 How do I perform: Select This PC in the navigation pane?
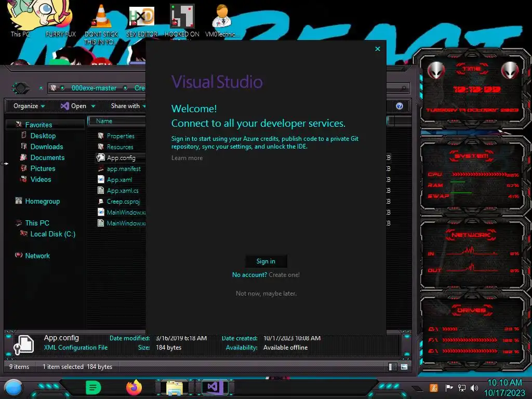pyautogui.click(x=37, y=223)
